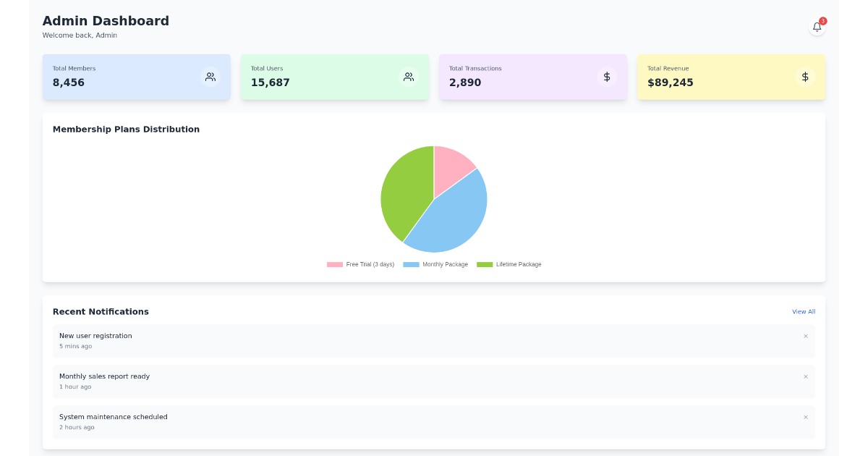
Task: Open View All notifications
Action: pyautogui.click(x=804, y=311)
